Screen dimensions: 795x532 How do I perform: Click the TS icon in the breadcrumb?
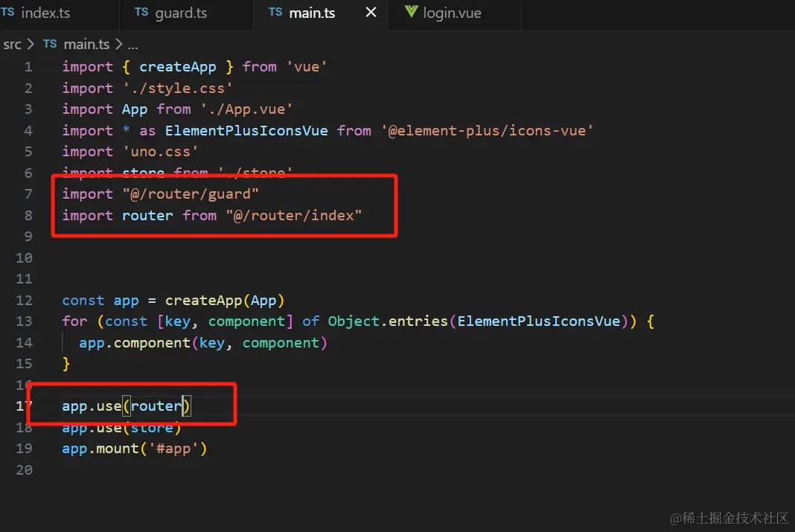coord(50,44)
